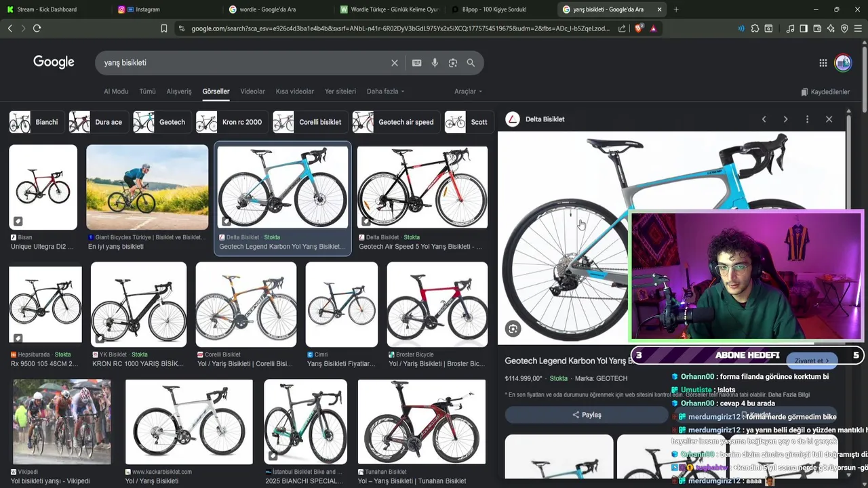Viewport: 868px width, 488px height.
Task: Open the Brave Shields lion icon
Action: point(639,28)
